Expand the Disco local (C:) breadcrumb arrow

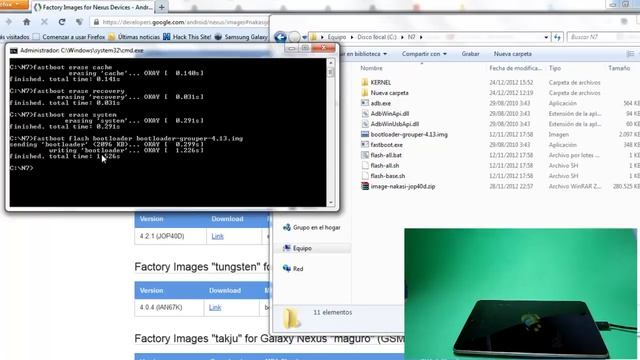pos(402,37)
